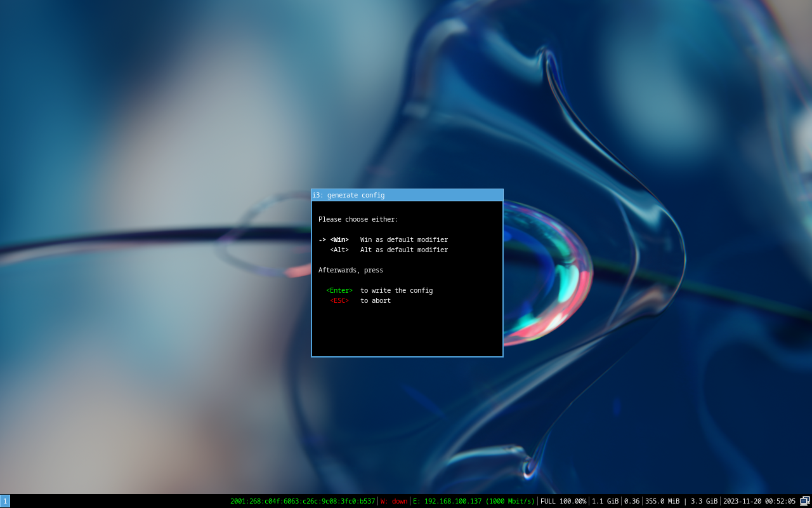Click 'to write the config' text
Viewport: 812px width, 508px height.
coord(396,291)
